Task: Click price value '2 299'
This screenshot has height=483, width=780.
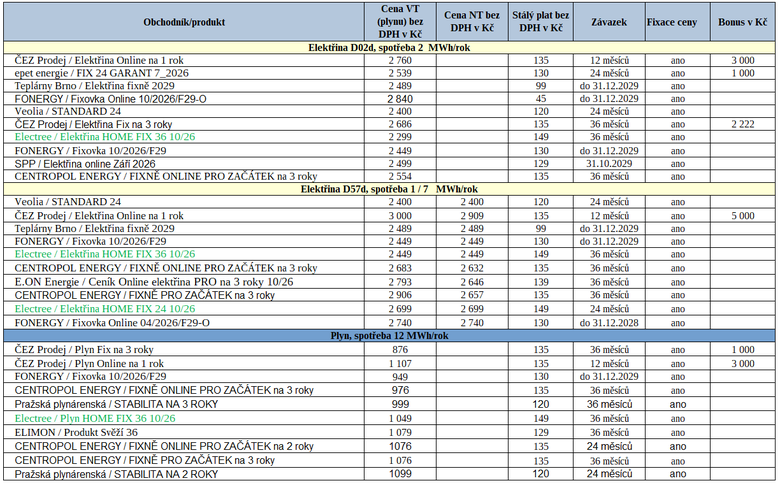Action: 400,137
